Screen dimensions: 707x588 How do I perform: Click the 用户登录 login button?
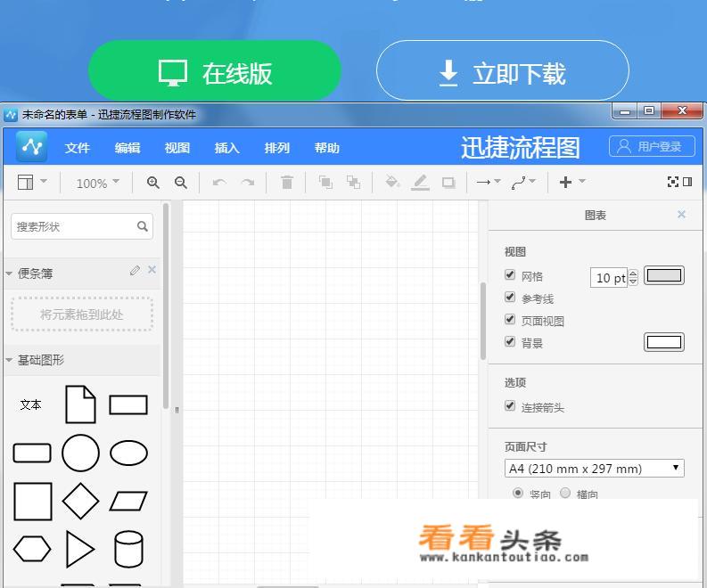[x=652, y=146]
